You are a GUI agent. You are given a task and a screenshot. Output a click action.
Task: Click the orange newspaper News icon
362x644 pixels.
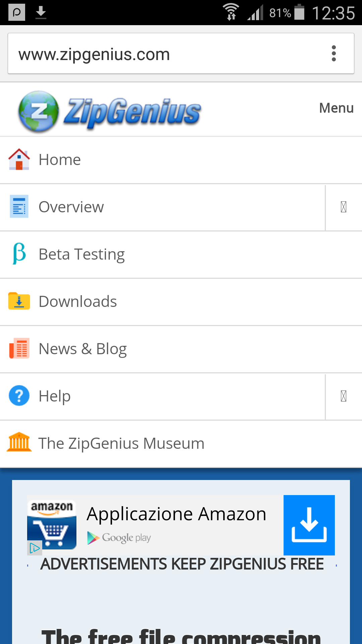click(x=19, y=348)
